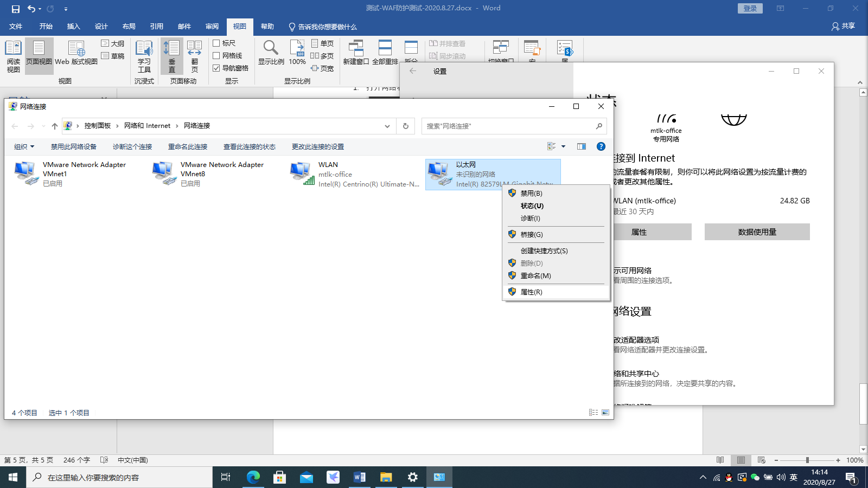Open Mail app from taskbar
Image resolution: width=868 pixels, height=488 pixels.
point(307,477)
